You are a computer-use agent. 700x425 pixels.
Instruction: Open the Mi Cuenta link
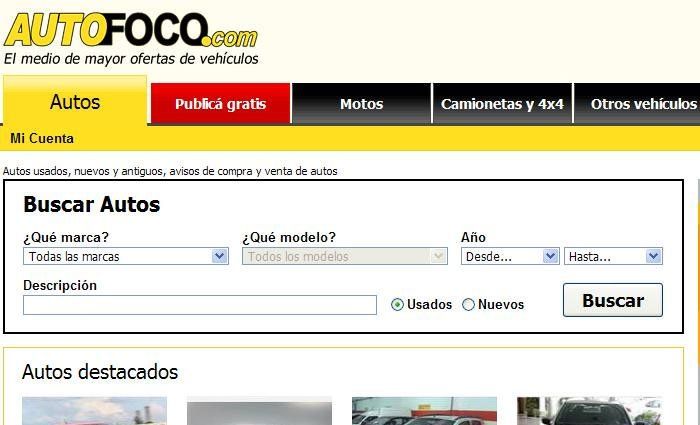[42, 139]
